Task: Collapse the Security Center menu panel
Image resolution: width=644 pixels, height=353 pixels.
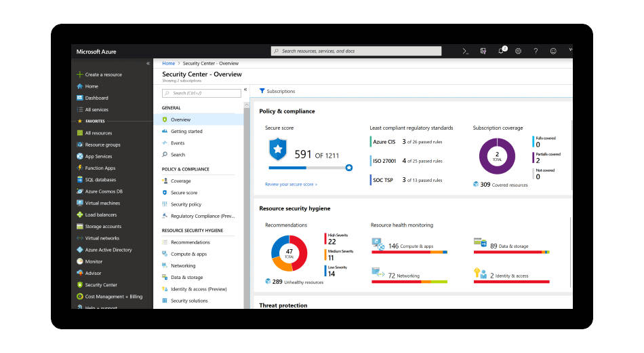Action: pos(245,90)
